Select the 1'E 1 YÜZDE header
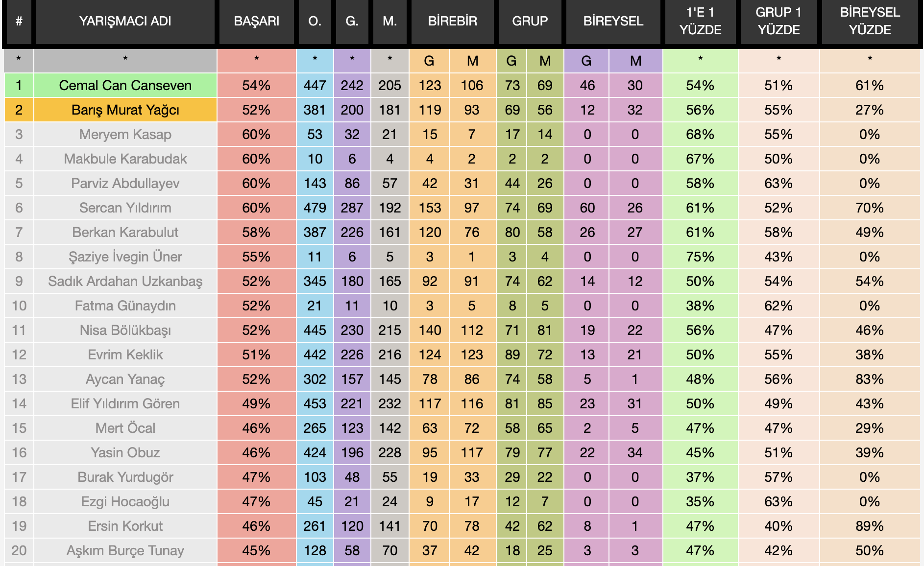The height and width of the screenshot is (566, 924). click(700, 21)
